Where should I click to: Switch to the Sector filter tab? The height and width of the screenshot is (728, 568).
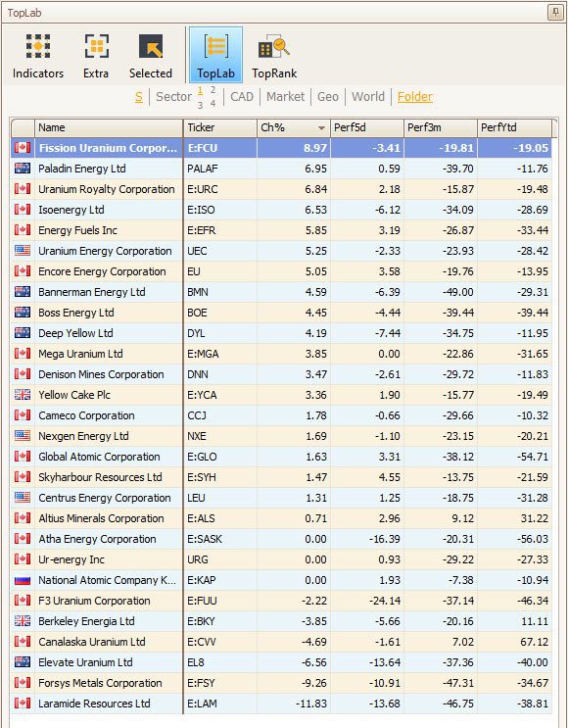173,97
